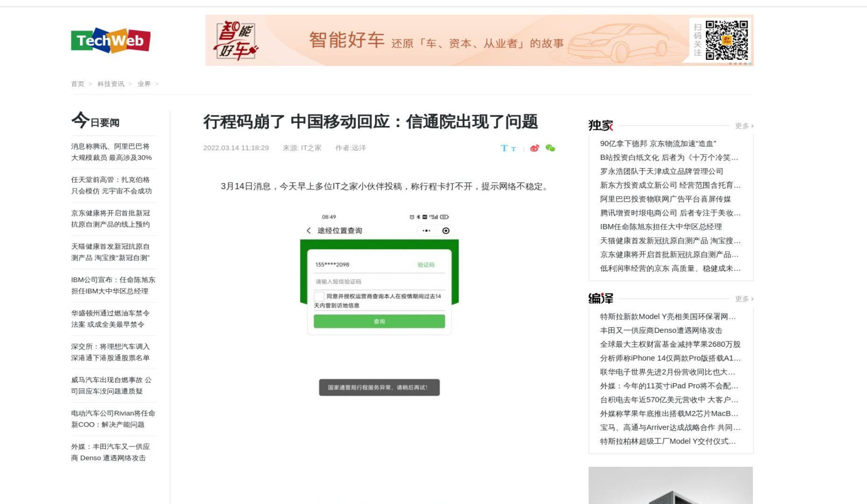The width and height of the screenshot is (867, 504).
Task: Open news 外媒：丰田汽车又一供应商 Denso
Action: [111, 452]
